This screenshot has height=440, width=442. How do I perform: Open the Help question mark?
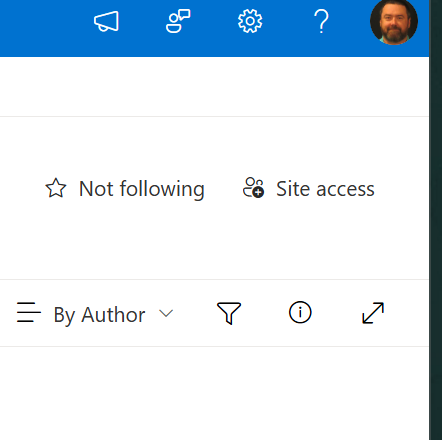(x=321, y=21)
